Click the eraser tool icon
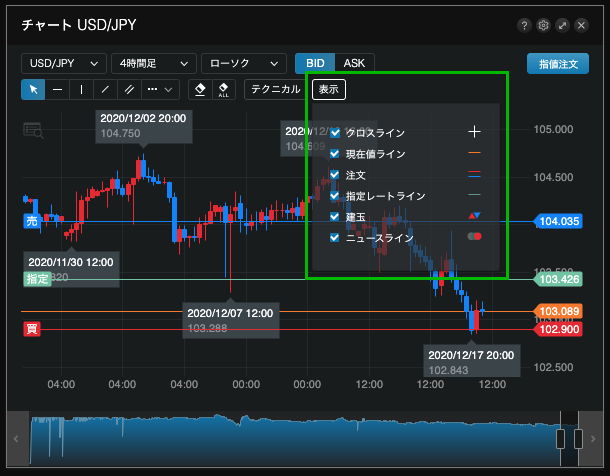The width and height of the screenshot is (610, 476). point(200,89)
